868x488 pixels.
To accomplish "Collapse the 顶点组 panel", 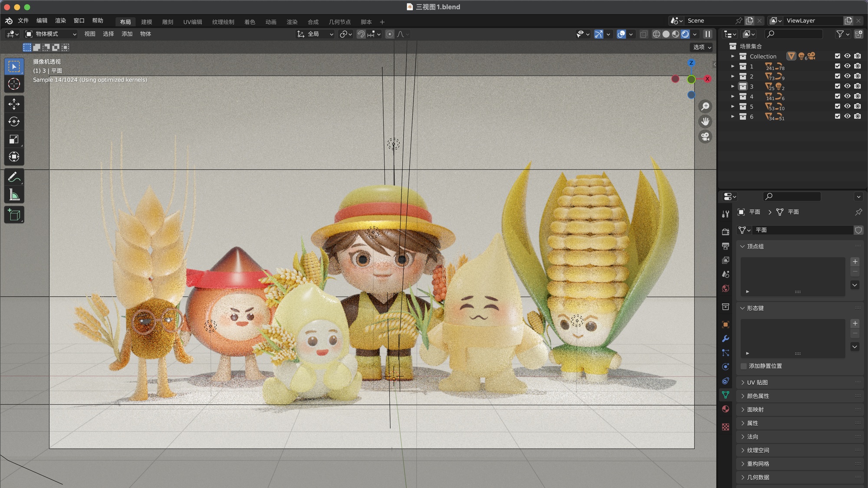I will pyautogui.click(x=743, y=246).
